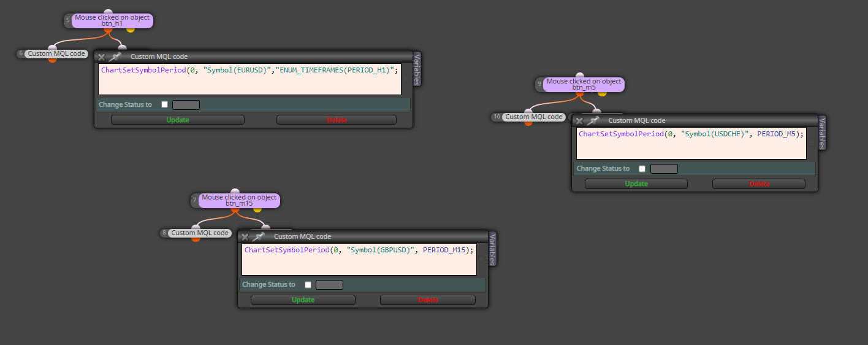Click the number 5 badge on btn_h1 block
This screenshot has height=345, width=868.
(x=67, y=20)
